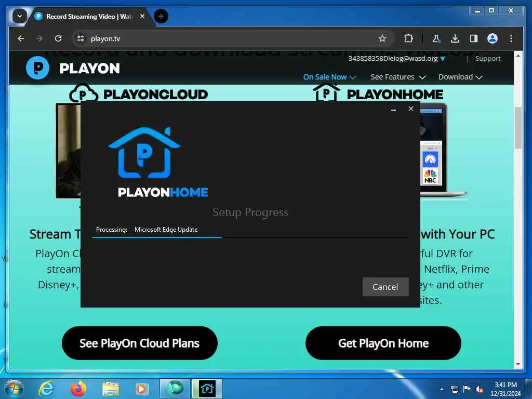
Task: Click See PlayOn Cloud Plans button
Action: 139,343
